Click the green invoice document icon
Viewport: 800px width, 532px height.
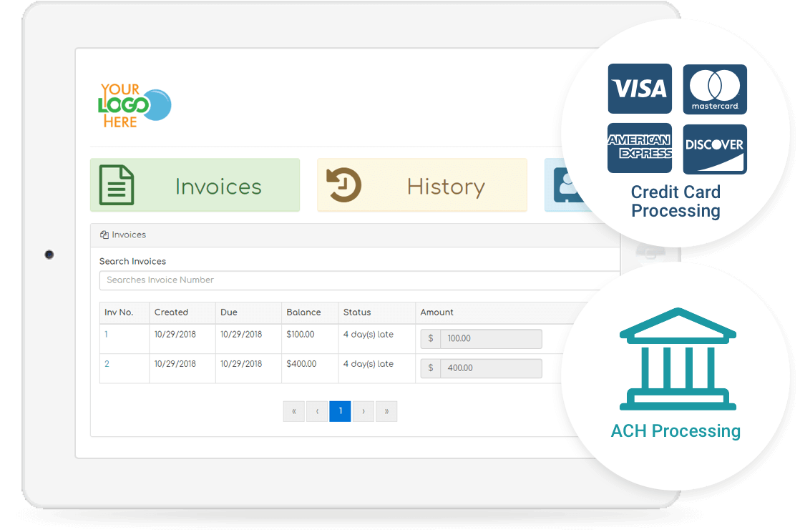pyautogui.click(x=117, y=185)
